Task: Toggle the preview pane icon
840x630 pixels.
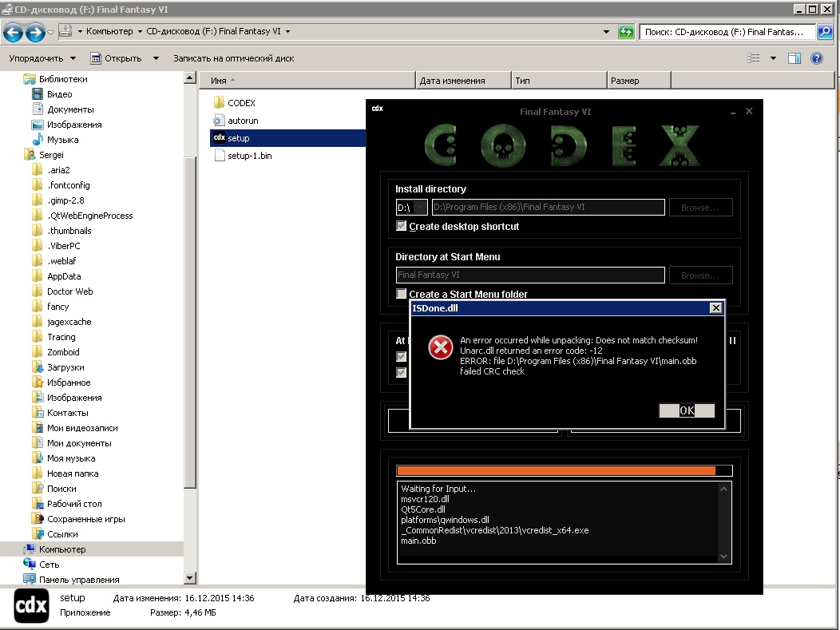Action: (x=794, y=58)
